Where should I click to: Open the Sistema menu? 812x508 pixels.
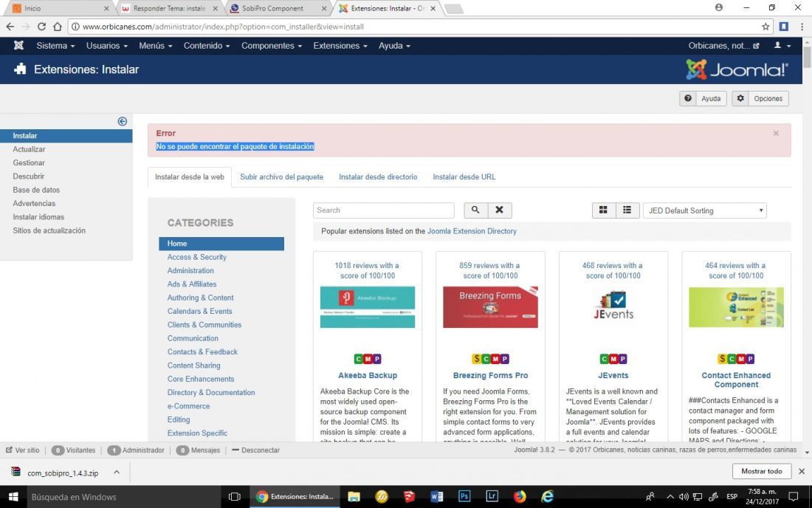coord(55,46)
